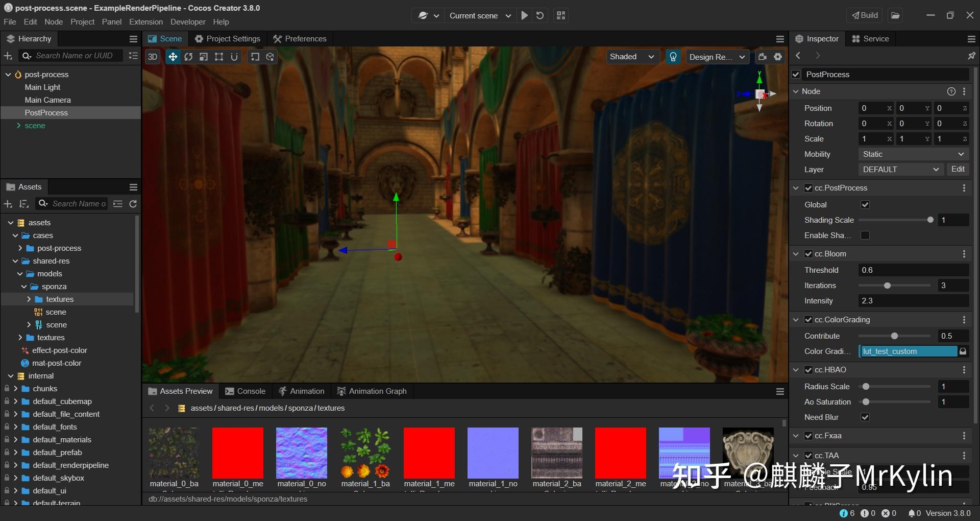Select the Move transform tool
This screenshot has width=980, height=521.
coord(173,57)
